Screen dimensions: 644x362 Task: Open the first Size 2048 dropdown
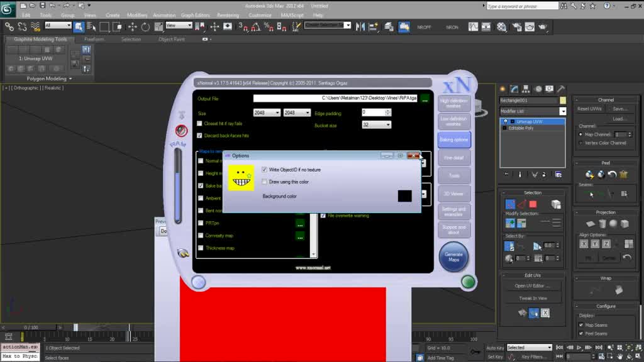coord(267,112)
